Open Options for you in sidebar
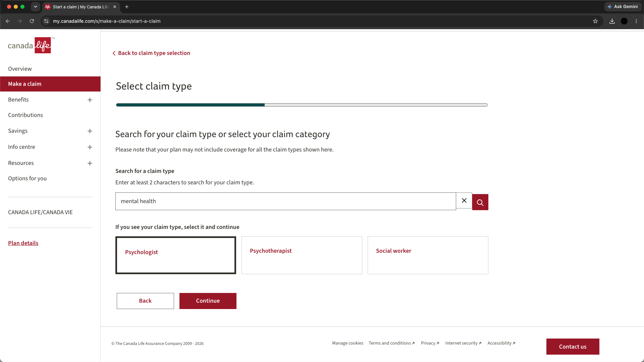 [27, 178]
